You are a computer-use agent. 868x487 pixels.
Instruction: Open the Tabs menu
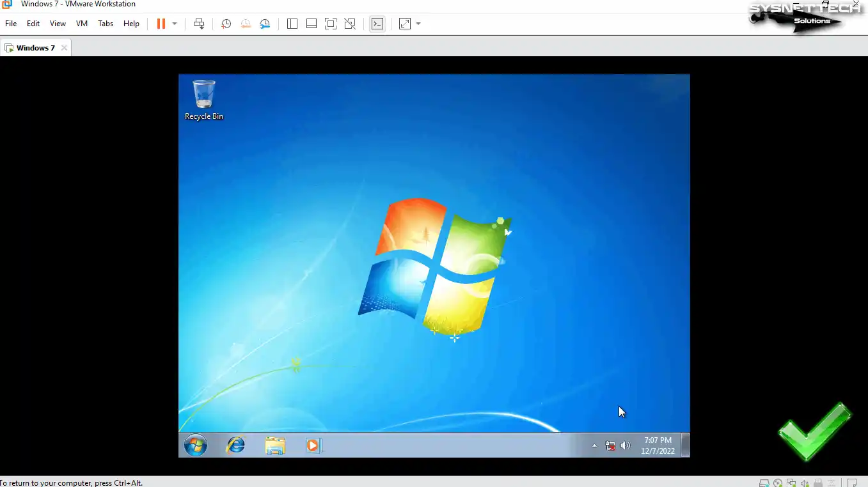106,24
